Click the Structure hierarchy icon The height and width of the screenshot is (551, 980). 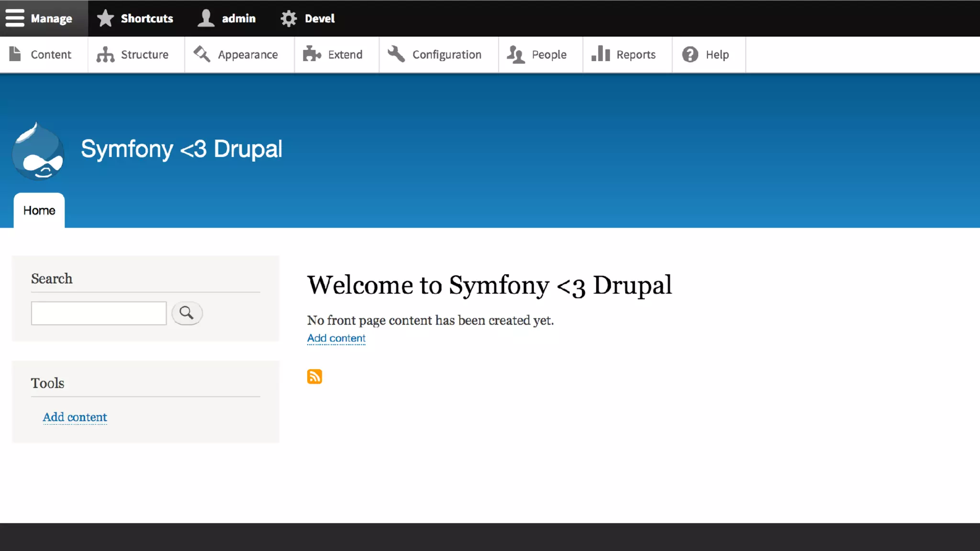[x=105, y=55]
